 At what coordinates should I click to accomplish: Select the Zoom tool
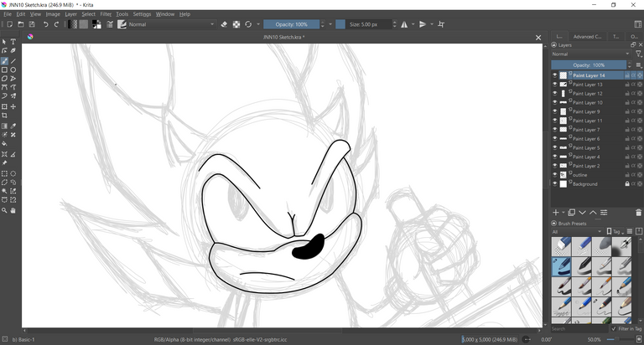point(4,210)
